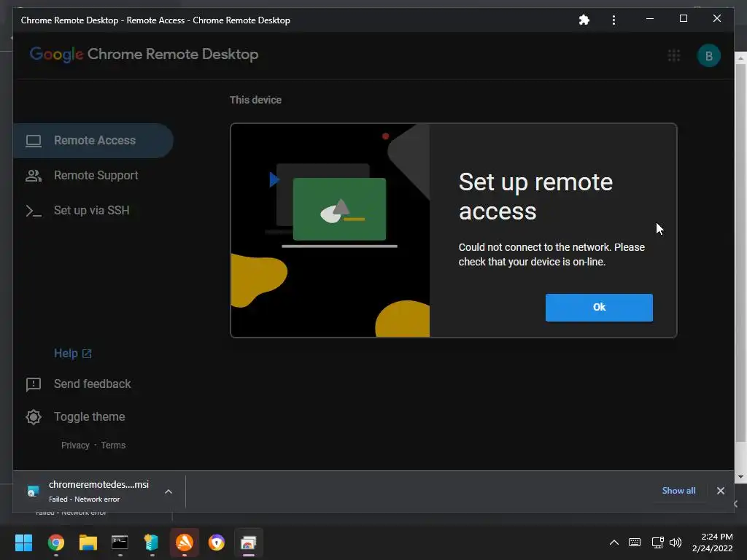Open the Privacy link
Viewport: 747px width, 560px height.
coord(75,446)
